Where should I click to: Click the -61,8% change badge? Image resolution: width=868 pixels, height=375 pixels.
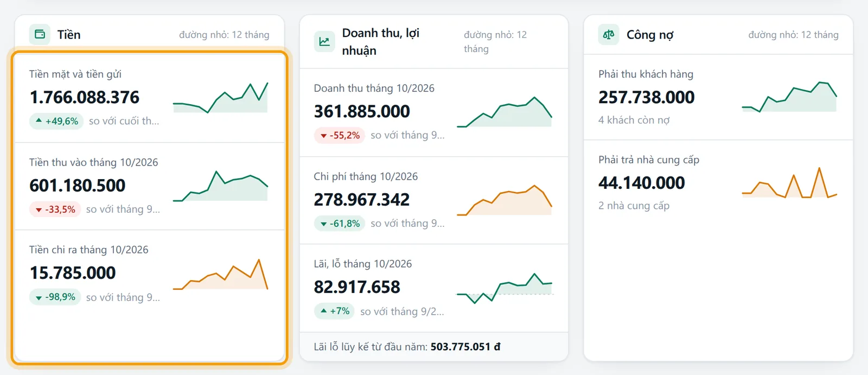[x=340, y=224]
